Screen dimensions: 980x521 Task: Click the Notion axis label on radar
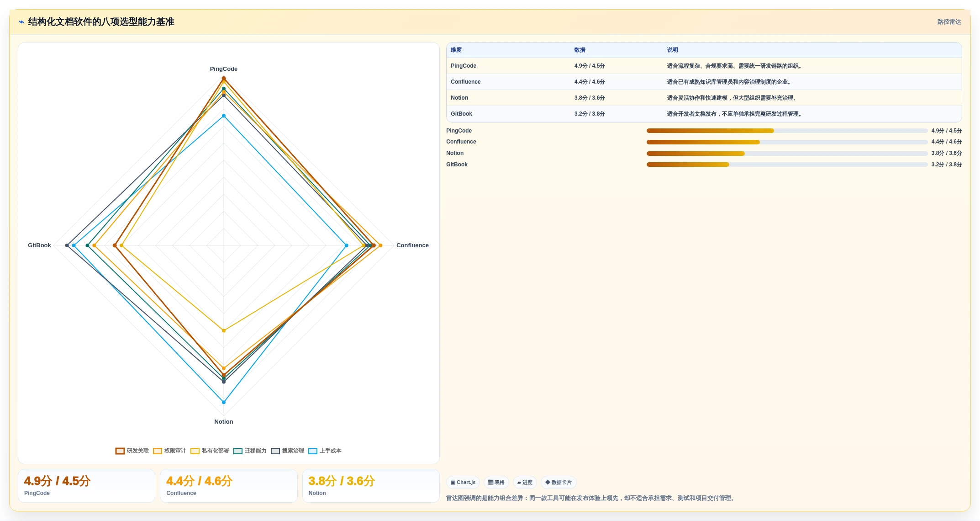coord(224,422)
